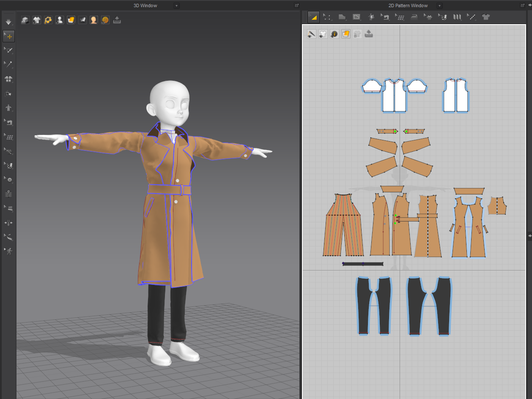Toggle the 2D pattern lock icon
The height and width of the screenshot is (399, 532).
pos(357,34)
